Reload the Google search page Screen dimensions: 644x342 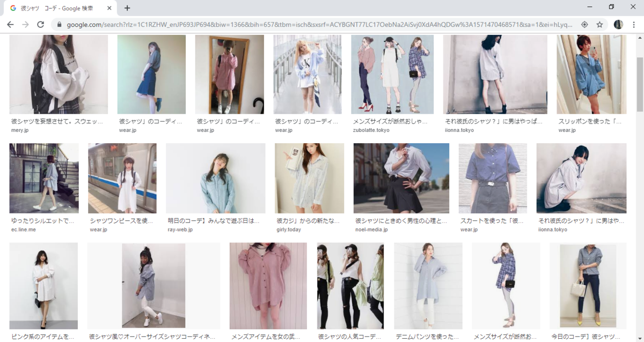(x=40, y=25)
